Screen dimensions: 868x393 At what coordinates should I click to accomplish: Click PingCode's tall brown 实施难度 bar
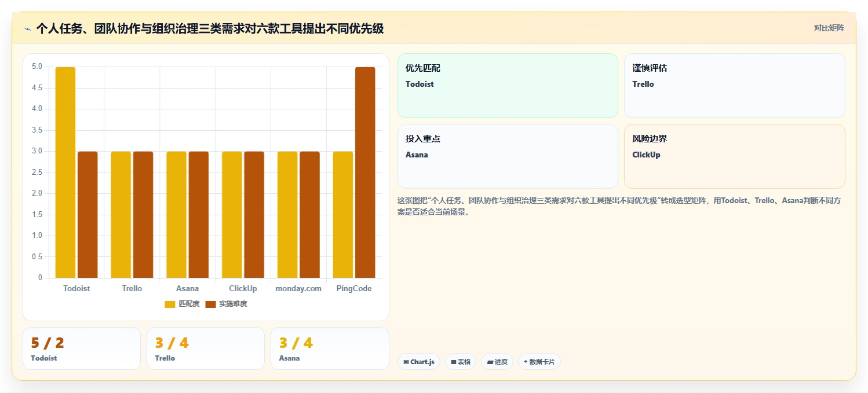(x=365, y=172)
